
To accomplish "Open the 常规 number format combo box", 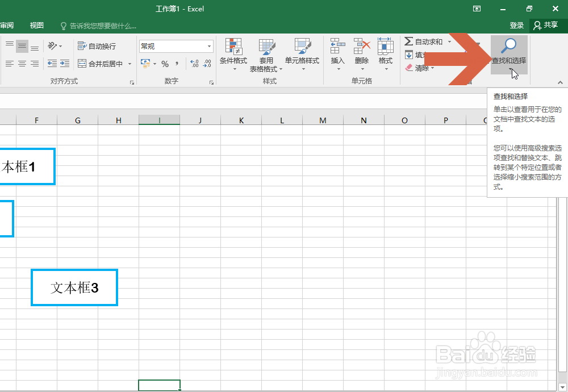I will (176, 46).
